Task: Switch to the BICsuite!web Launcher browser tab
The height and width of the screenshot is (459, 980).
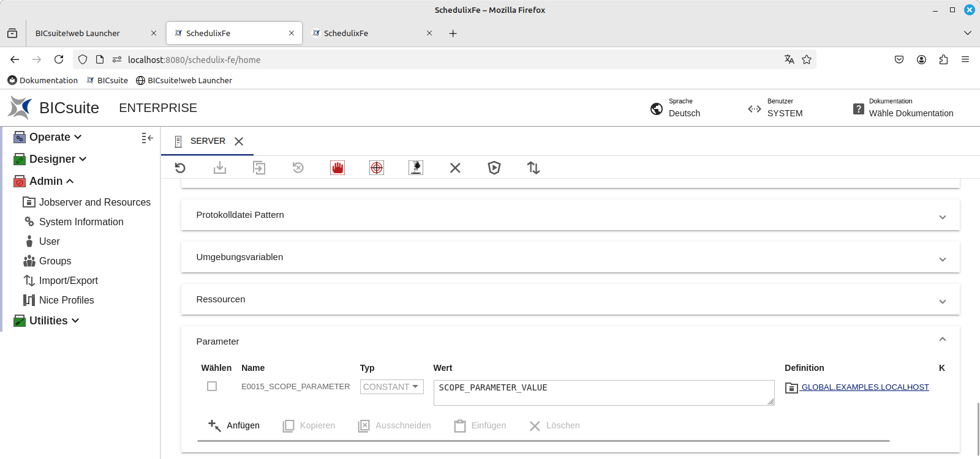Action: [78, 33]
